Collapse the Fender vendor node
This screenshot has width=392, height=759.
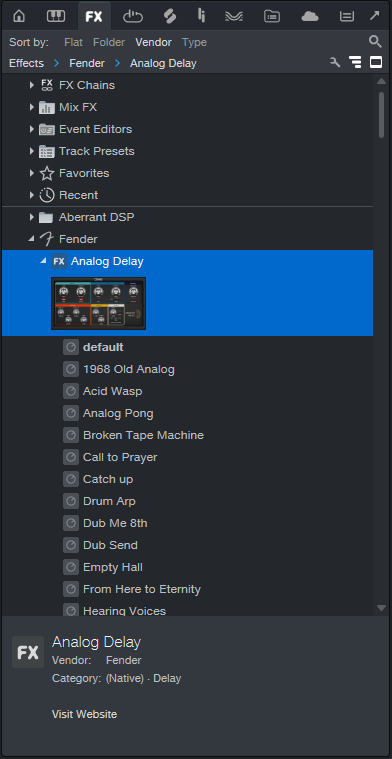32,238
